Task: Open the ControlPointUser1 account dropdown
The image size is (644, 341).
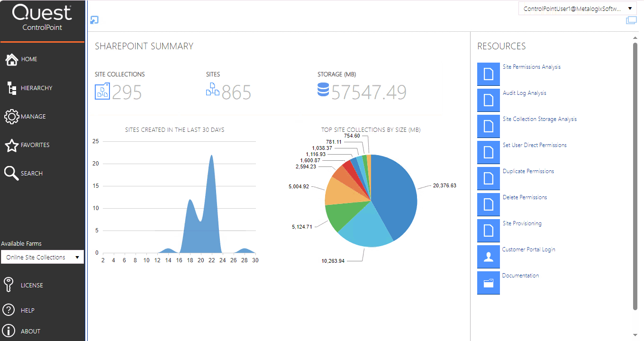Action: (x=577, y=8)
